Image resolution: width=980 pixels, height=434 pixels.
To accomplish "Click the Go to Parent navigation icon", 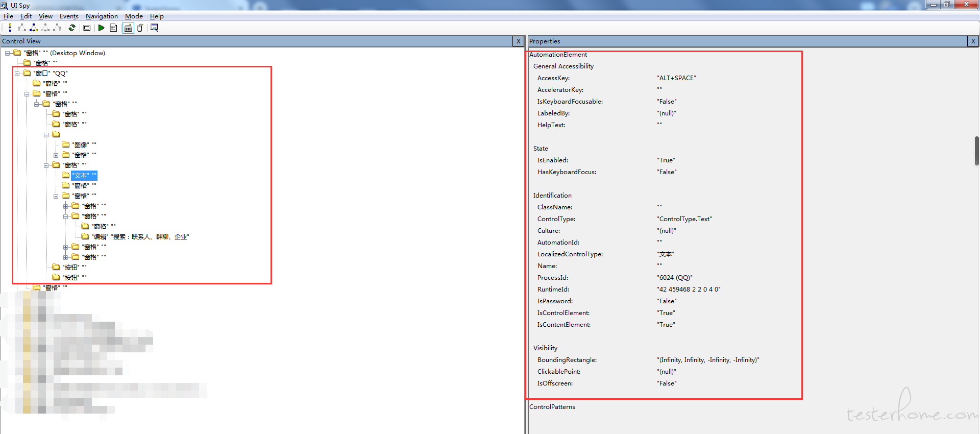I will click(x=10, y=28).
